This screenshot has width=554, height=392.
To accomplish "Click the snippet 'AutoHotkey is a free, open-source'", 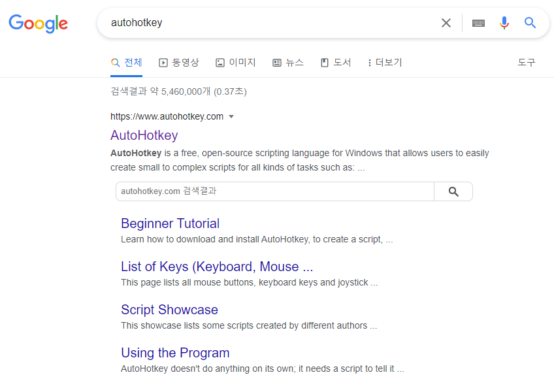I will (x=300, y=160).
